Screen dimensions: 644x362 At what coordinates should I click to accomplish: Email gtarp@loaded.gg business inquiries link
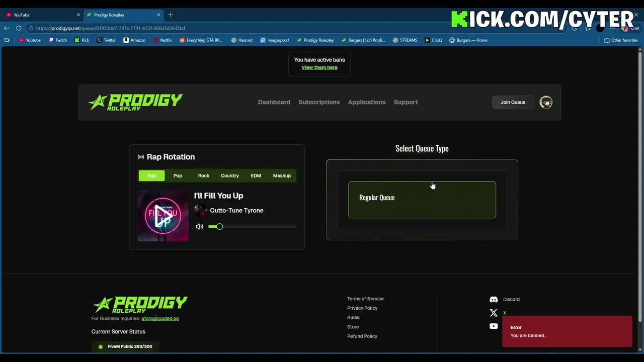click(160, 318)
